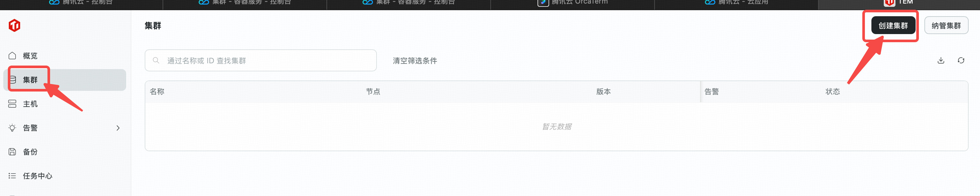Focus the cluster name or ID search field

(x=260, y=60)
